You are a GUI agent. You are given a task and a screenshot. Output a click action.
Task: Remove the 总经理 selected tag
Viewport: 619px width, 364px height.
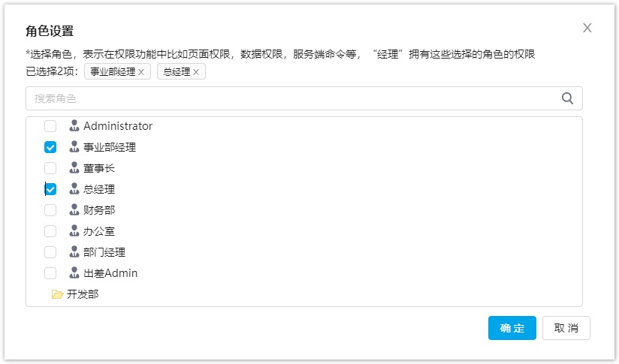point(196,72)
